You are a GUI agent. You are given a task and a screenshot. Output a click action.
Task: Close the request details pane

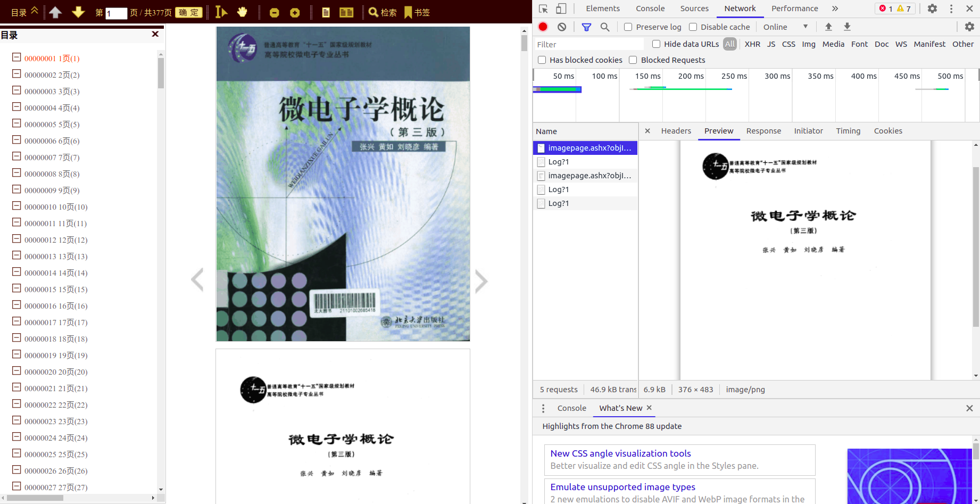(647, 131)
